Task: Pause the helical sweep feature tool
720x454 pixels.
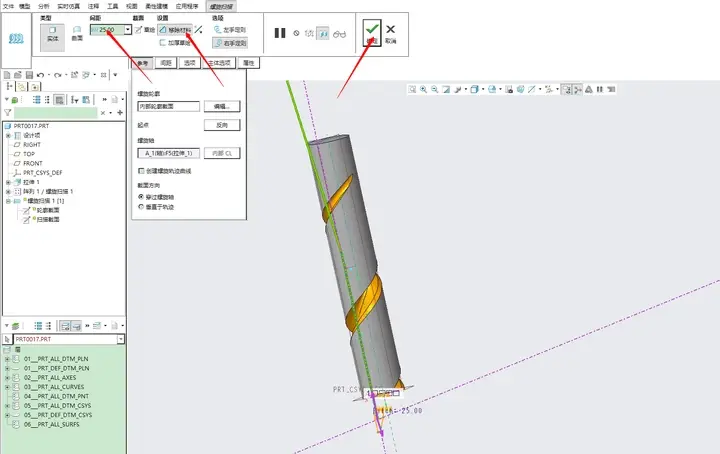Action: (280, 33)
